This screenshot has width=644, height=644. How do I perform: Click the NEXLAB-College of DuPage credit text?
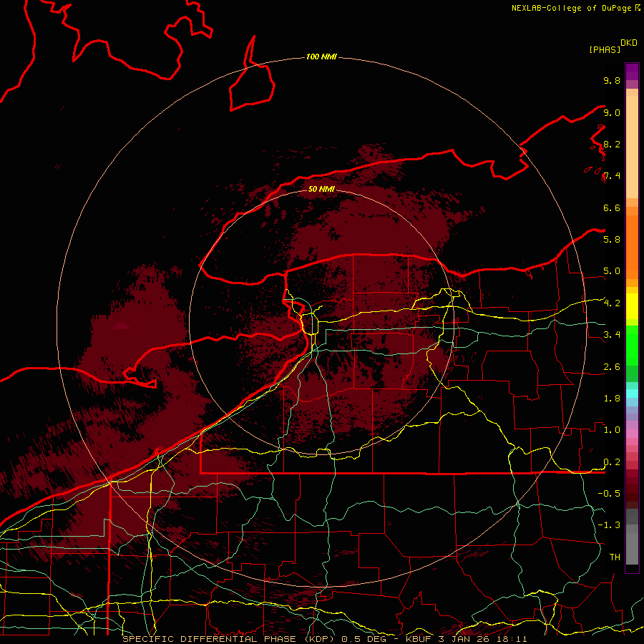[571, 8]
